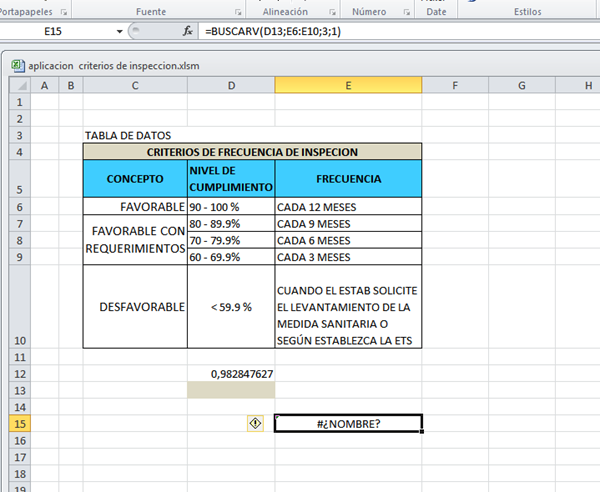Viewport: 600px width, 492px height.
Task: Select the CRITERIOS DE FRECUENCIA DE INSPECION header
Action: point(252,152)
